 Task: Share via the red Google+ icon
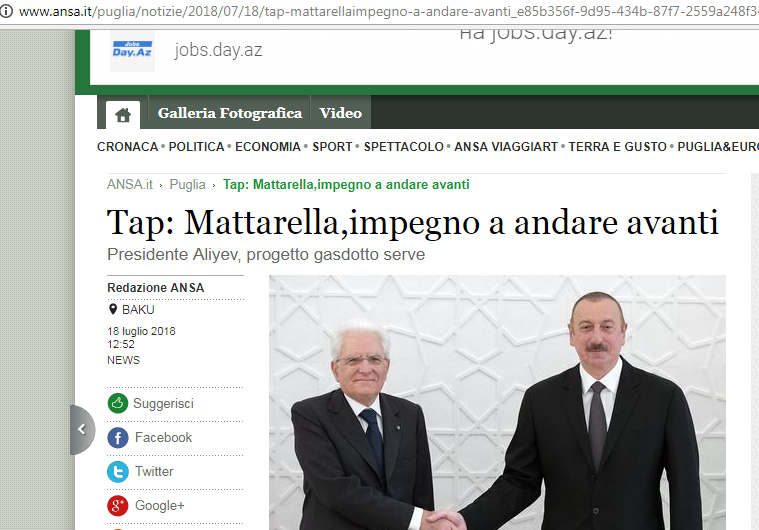[x=118, y=506]
